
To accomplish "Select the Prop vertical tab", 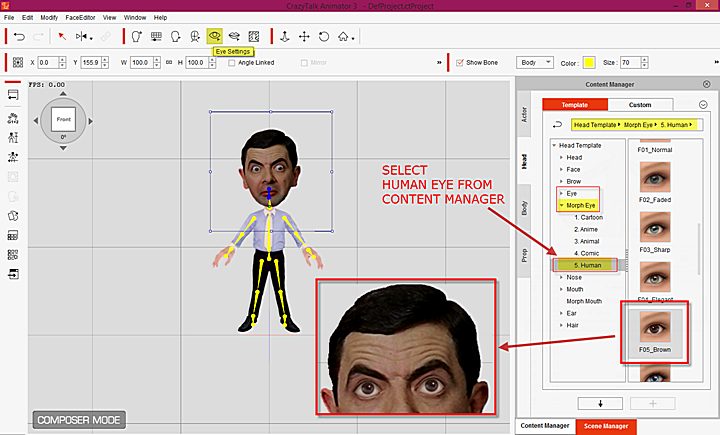I will (524, 255).
